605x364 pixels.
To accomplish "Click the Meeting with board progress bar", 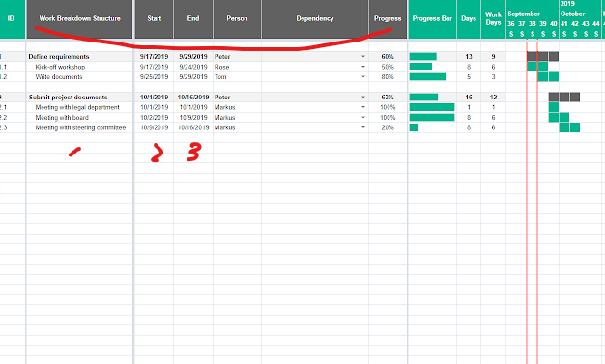I will [432, 117].
